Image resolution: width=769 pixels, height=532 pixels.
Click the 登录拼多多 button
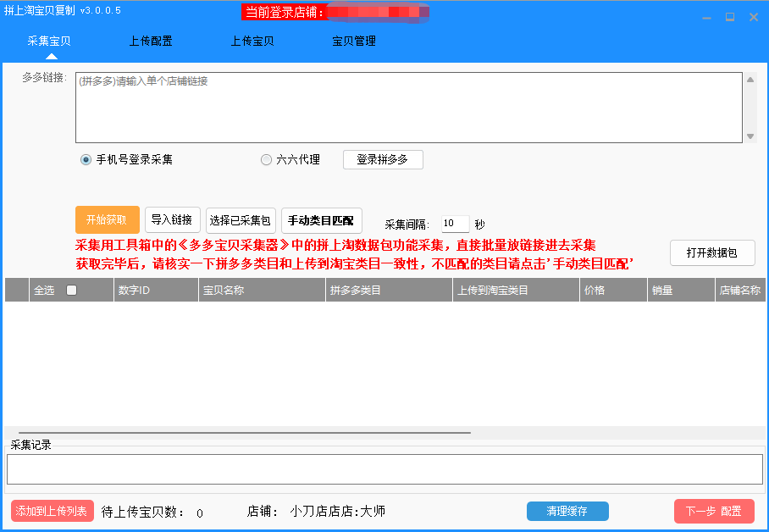(383, 159)
